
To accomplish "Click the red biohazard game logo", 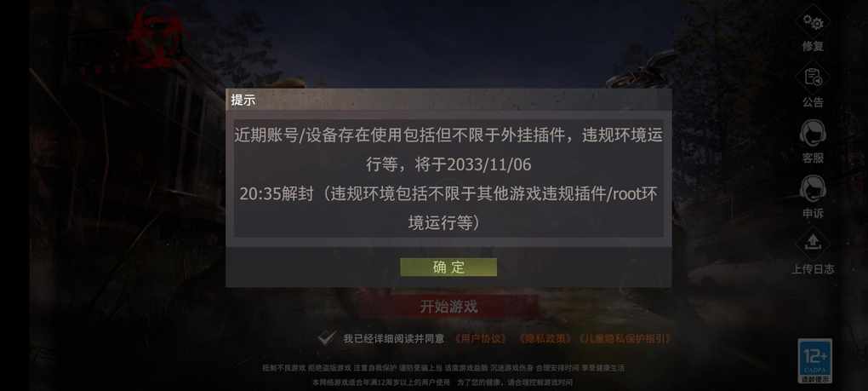I will coord(155,34).
